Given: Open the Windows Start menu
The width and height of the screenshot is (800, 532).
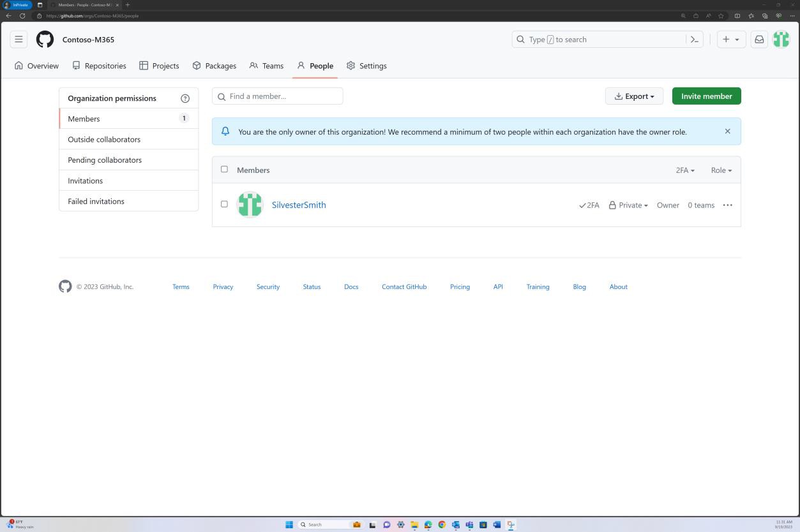Looking at the screenshot, I should [289, 524].
